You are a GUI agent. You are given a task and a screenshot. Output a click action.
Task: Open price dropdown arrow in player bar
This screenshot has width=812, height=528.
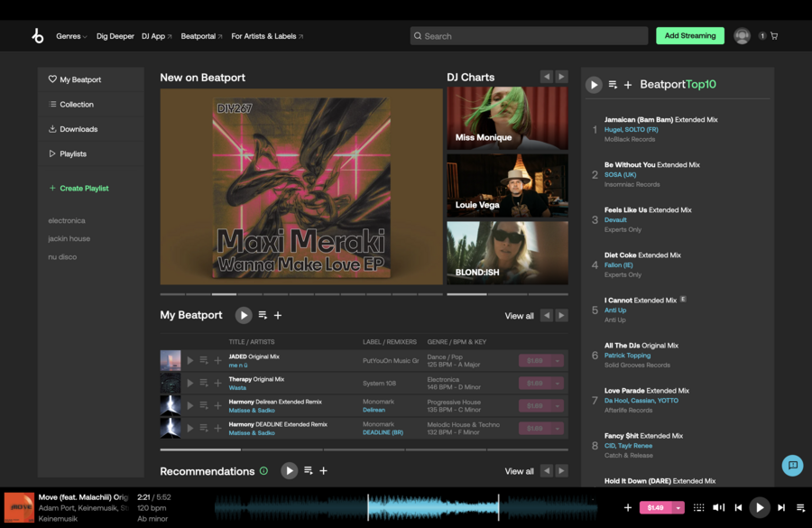pos(678,508)
